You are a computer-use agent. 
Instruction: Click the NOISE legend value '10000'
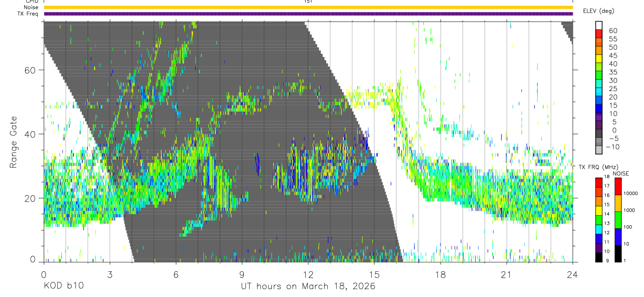(631, 194)
